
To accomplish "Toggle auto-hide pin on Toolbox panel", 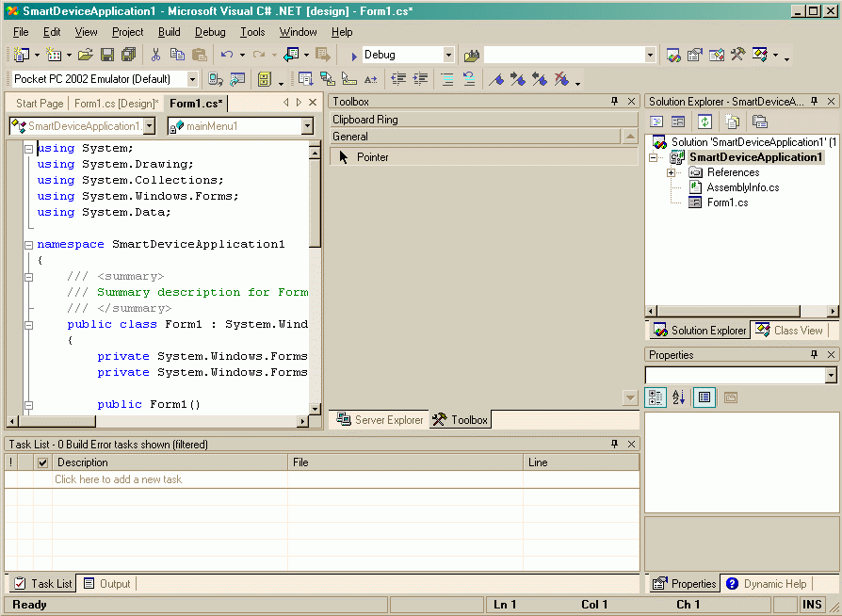I will click(614, 101).
